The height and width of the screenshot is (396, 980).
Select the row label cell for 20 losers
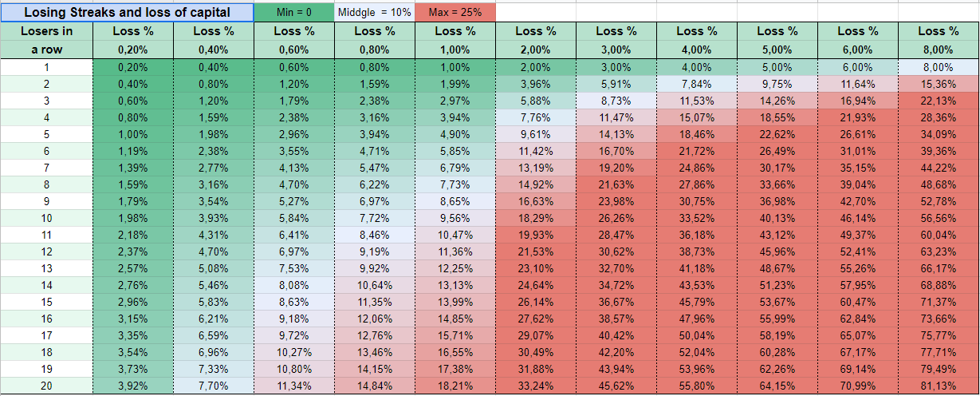pos(46,387)
